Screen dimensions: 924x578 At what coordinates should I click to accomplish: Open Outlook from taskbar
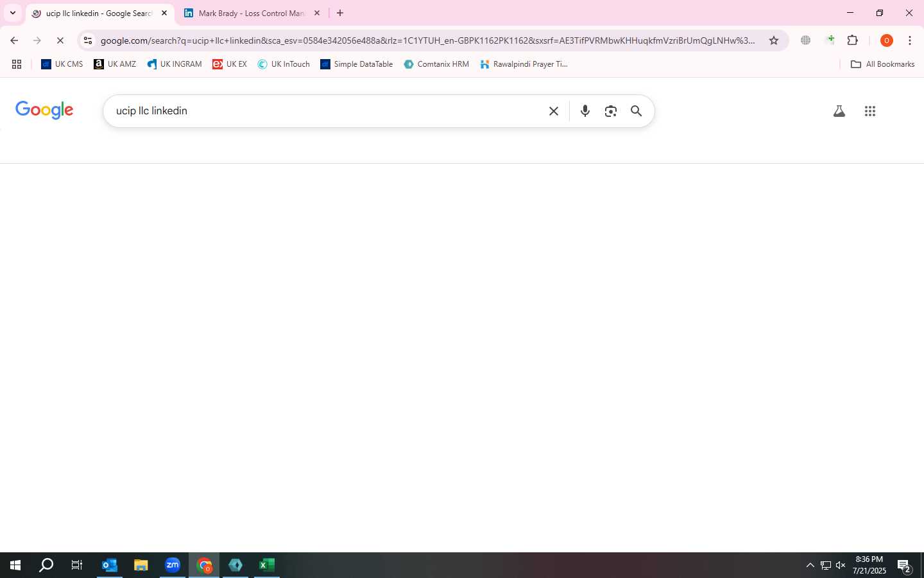(110, 565)
